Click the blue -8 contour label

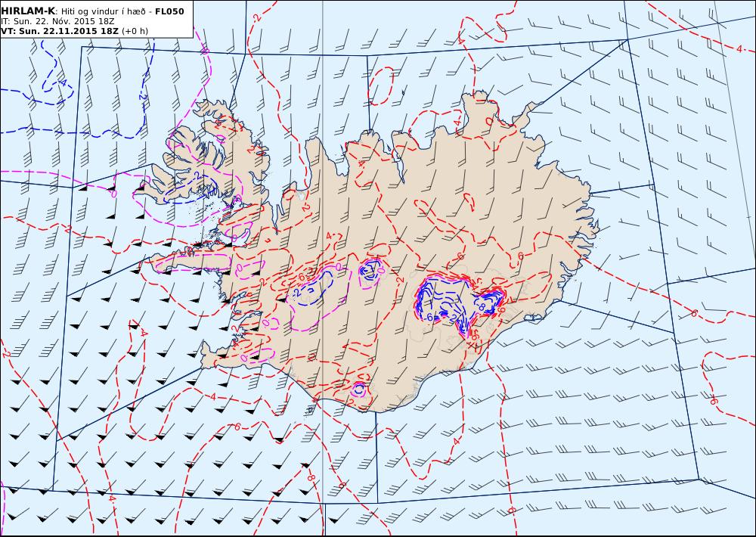coord(481,306)
